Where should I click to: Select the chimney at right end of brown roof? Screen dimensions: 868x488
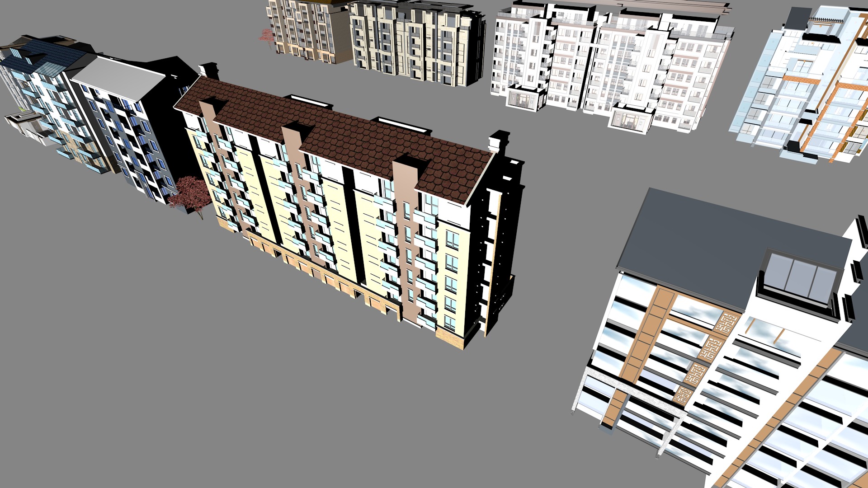[499, 142]
